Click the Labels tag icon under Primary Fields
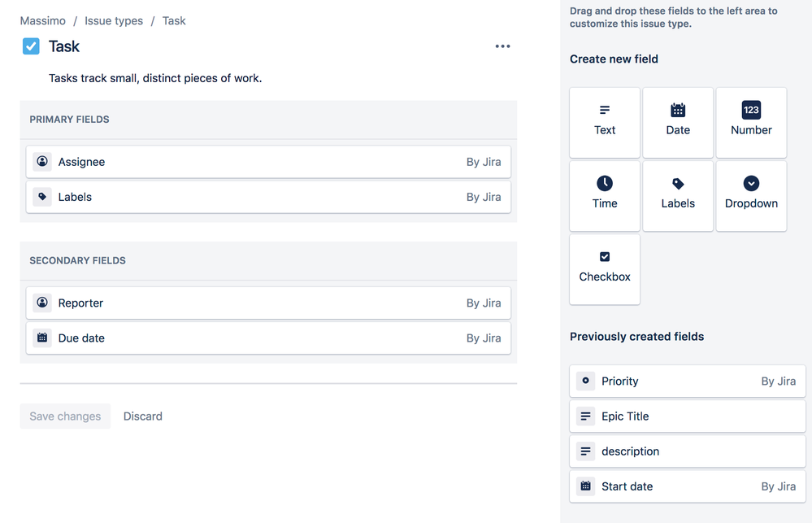 tap(41, 196)
